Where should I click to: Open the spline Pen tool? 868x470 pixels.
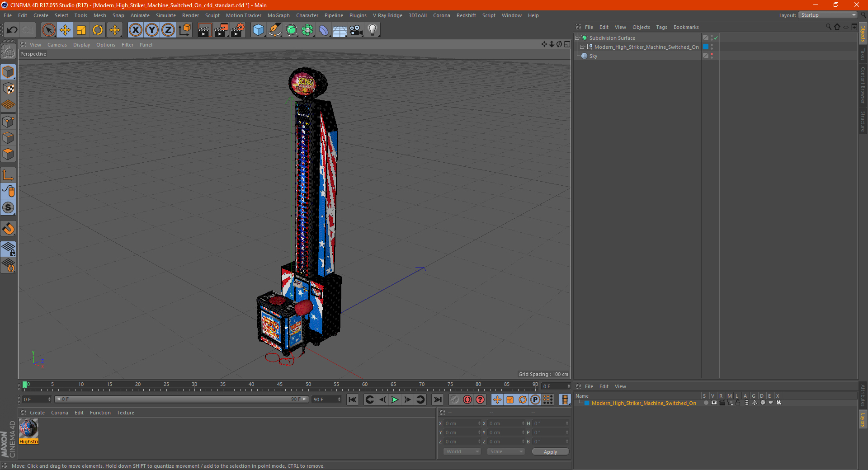click(275, 30)
